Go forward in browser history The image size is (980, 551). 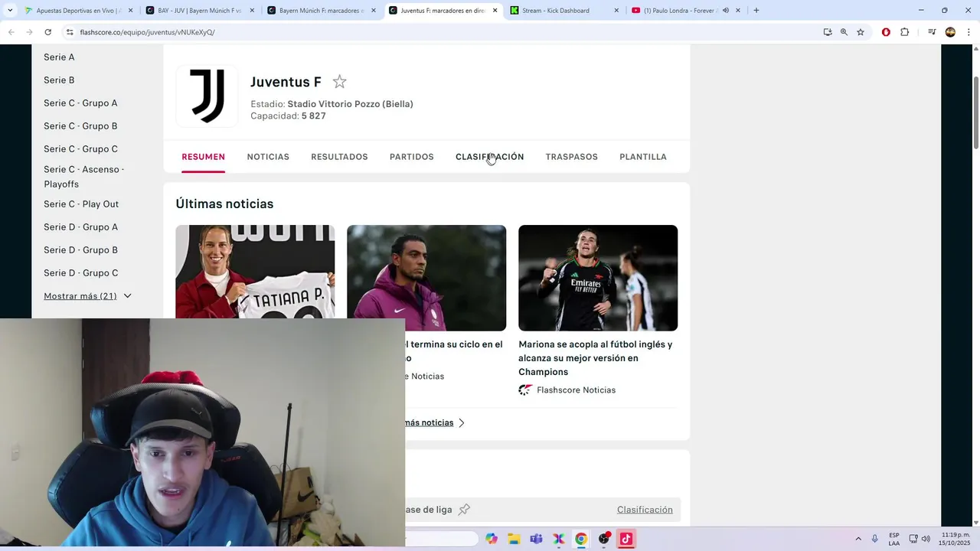click(29, 32)
